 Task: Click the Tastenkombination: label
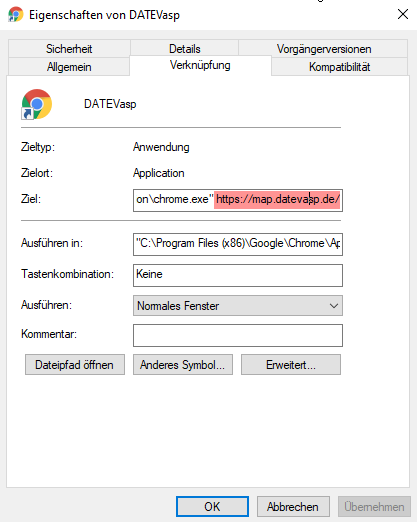click(67, 274)
